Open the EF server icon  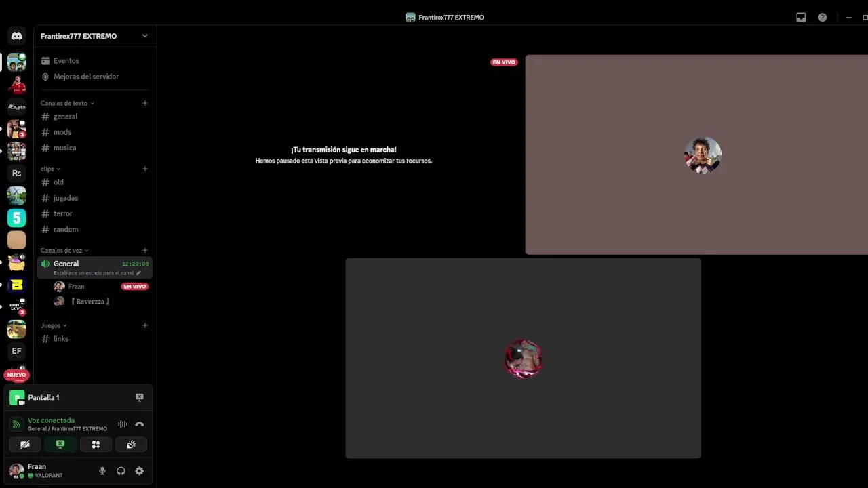16,350
